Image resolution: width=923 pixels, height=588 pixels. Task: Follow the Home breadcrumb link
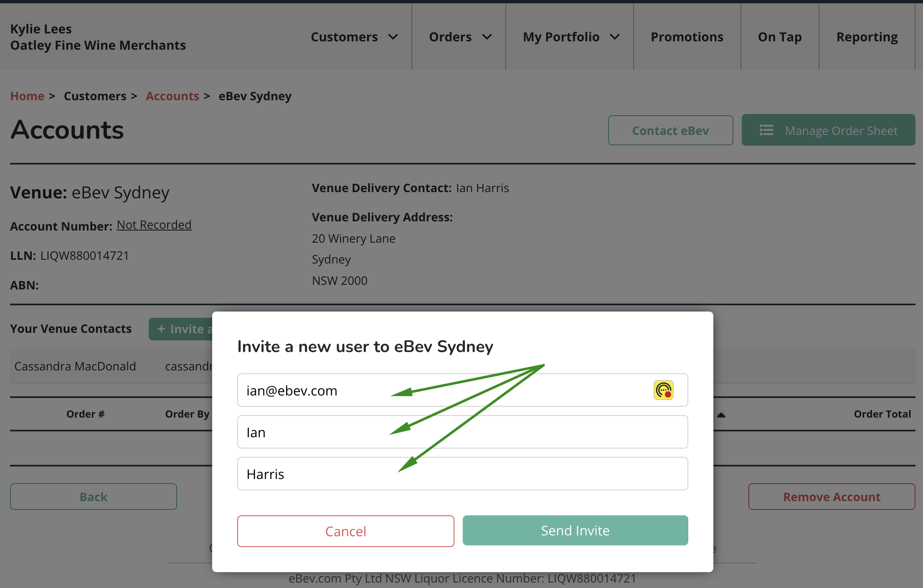(27, 96)
